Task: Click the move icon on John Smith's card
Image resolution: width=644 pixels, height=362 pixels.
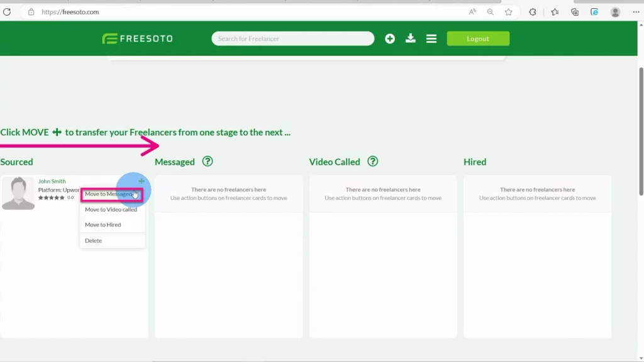Action: tap(142, 181)
